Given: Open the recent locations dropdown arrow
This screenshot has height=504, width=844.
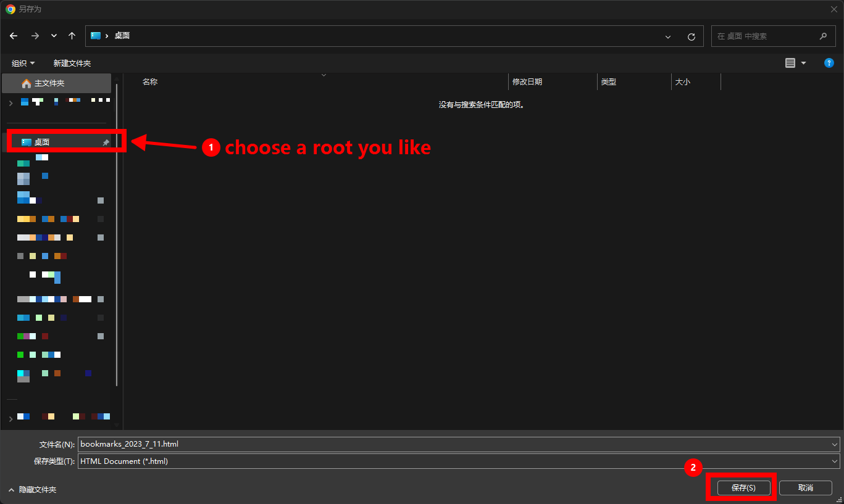Looking at the screenshot, I should pos(54,36).
